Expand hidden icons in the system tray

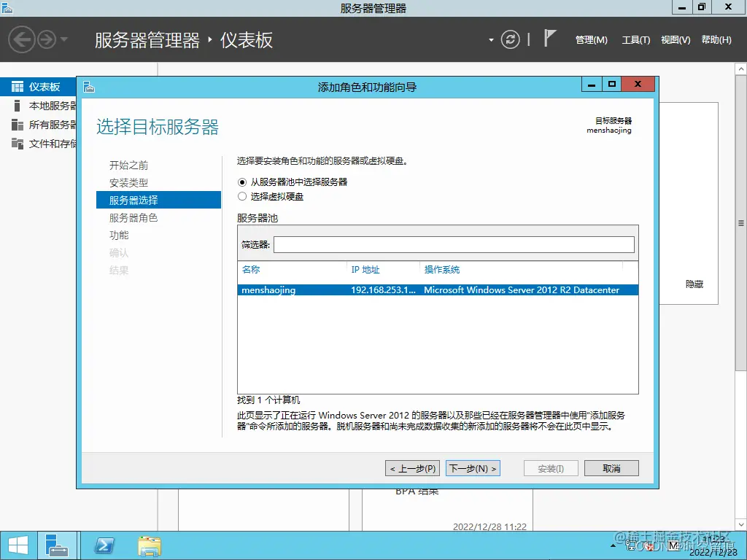[x=613, y=545]
